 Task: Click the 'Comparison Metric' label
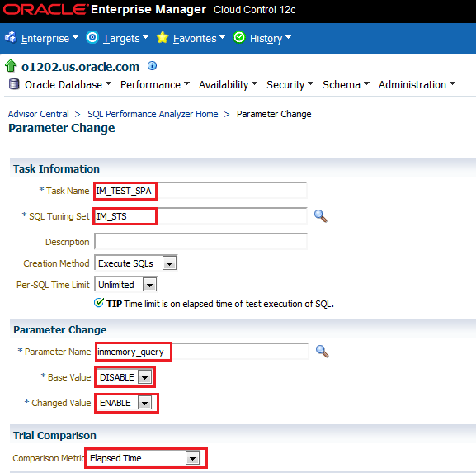pyautogui.click(x=49, y=458)
